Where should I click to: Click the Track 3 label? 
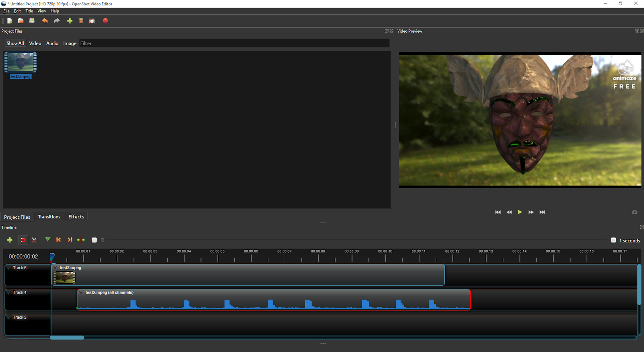tap(20, 317)
